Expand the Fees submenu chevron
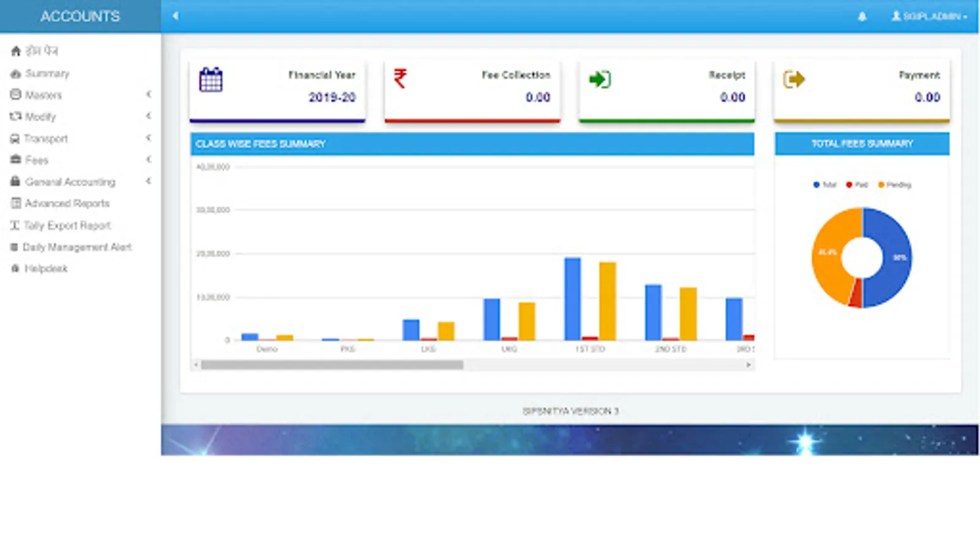980x551 pixels. point(149,159)
